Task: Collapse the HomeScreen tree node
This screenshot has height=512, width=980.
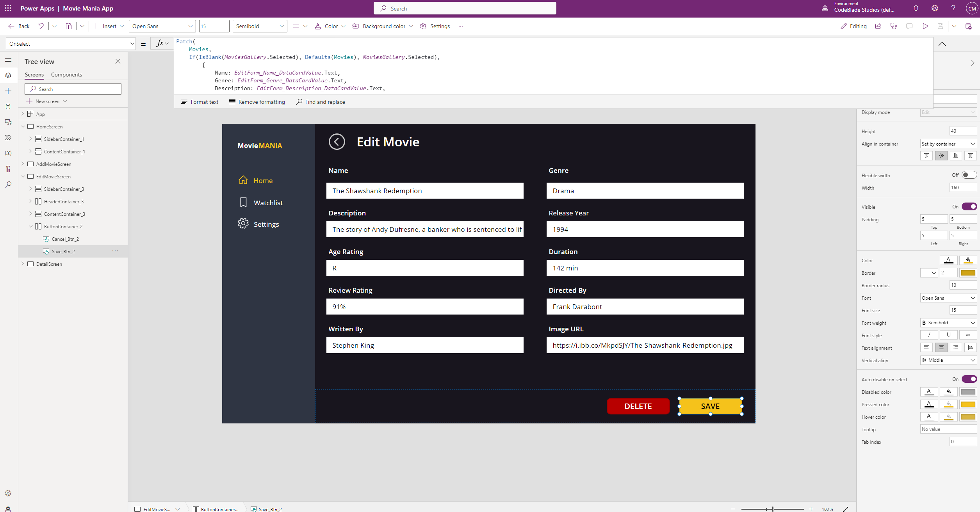Action: (23, 126)
